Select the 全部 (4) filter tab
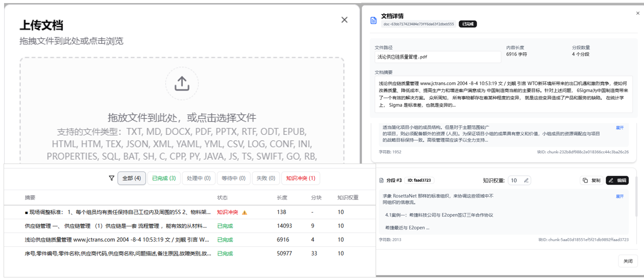 [132, 178]
